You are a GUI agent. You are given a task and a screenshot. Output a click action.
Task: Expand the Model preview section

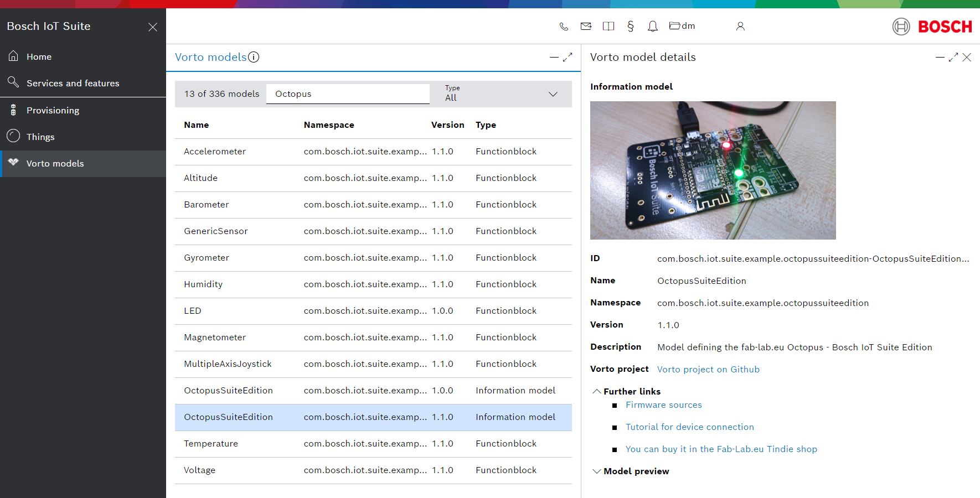[x=631, y=471]
